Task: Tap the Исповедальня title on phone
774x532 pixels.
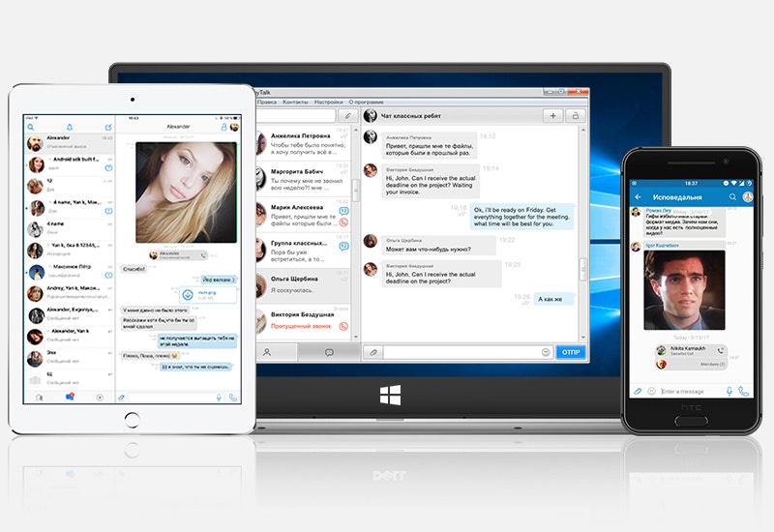Action: point(677,197)
